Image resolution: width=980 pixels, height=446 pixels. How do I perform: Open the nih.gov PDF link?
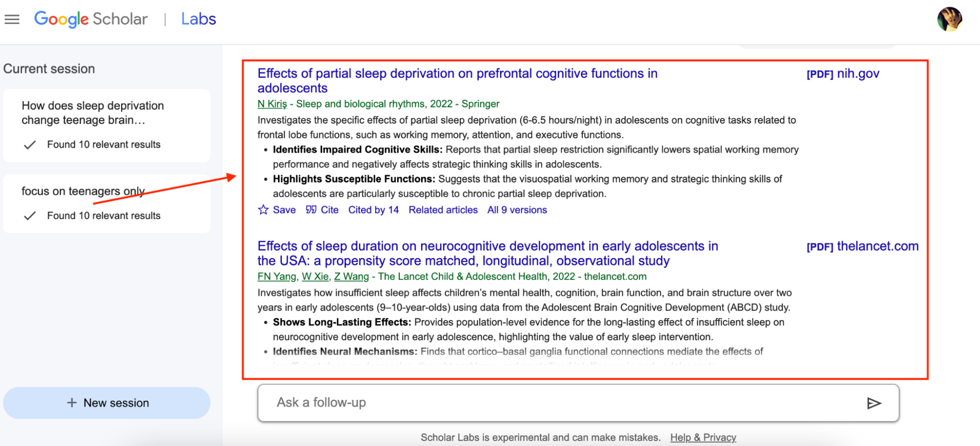click(843, 74)
